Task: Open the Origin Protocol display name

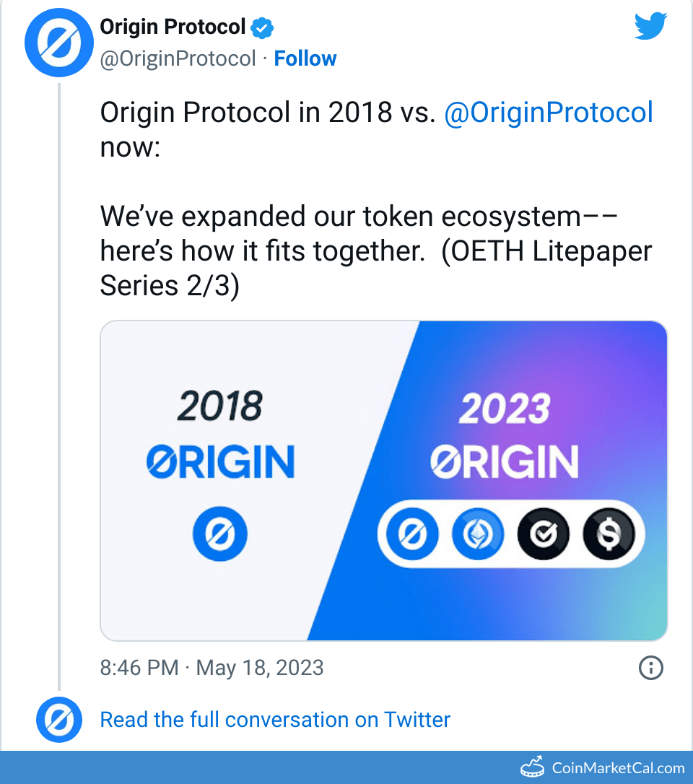Action: pyautogui.click(x=173, y=27)
